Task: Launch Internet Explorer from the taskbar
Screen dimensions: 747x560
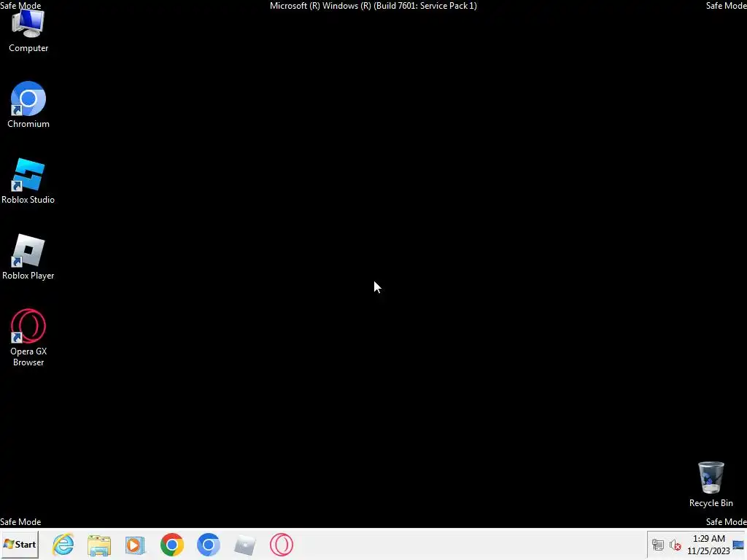Action: coord(63,544)
